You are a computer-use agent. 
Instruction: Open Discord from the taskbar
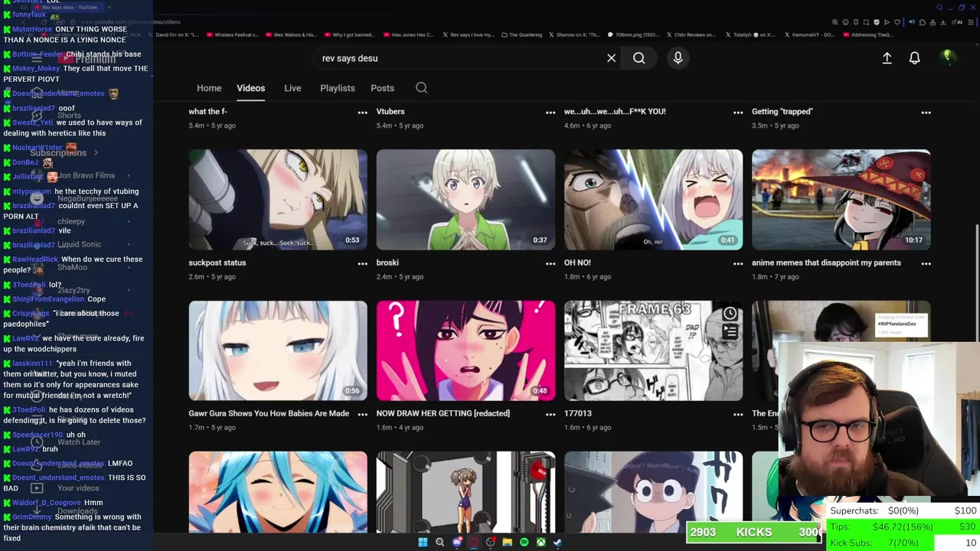(457, 543)
